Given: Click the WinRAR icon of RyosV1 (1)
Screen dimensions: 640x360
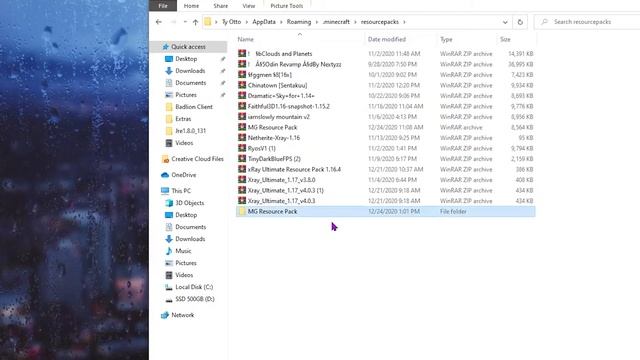Looking at the screenshot, I should point(242,148).
